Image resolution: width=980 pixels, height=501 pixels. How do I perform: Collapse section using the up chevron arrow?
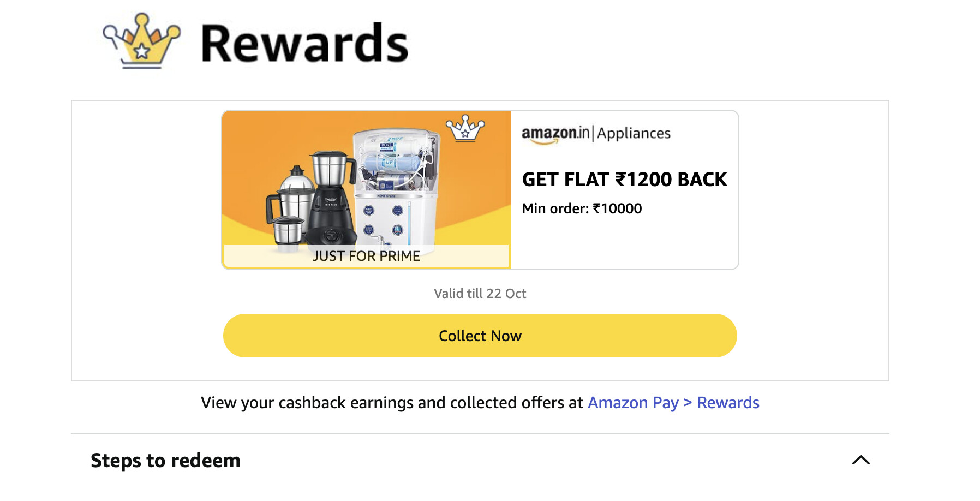[861, 460]
